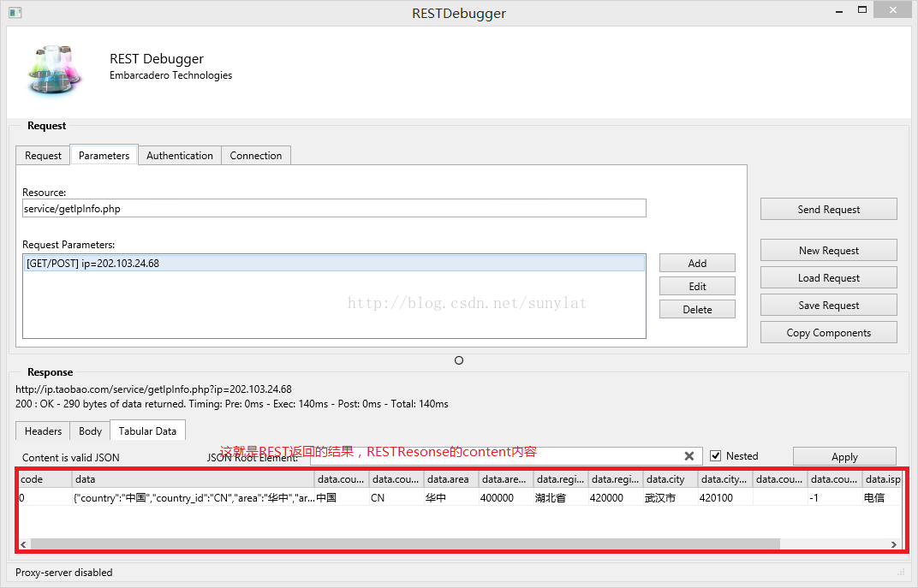Click the '200 : OK' status line
918x588 pixels.
coord(232,404)
